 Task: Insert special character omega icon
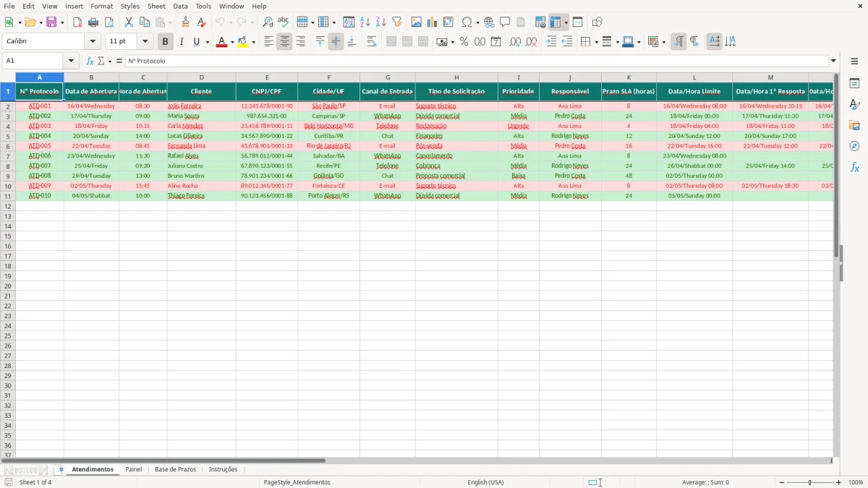point(467,22)
